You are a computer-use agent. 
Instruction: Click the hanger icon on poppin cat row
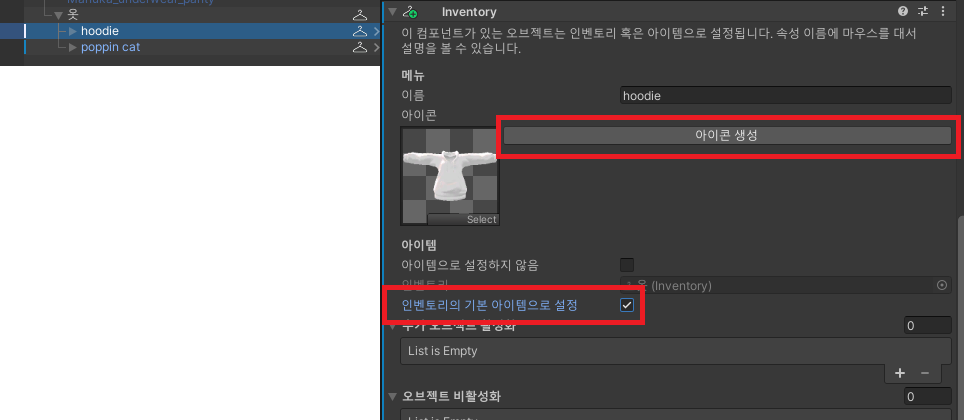pos(360,47)
